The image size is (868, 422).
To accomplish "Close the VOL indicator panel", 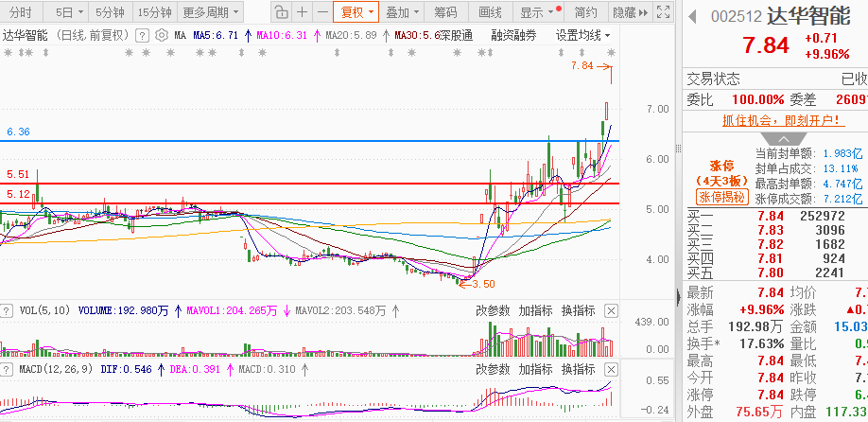I will [611, 310].
